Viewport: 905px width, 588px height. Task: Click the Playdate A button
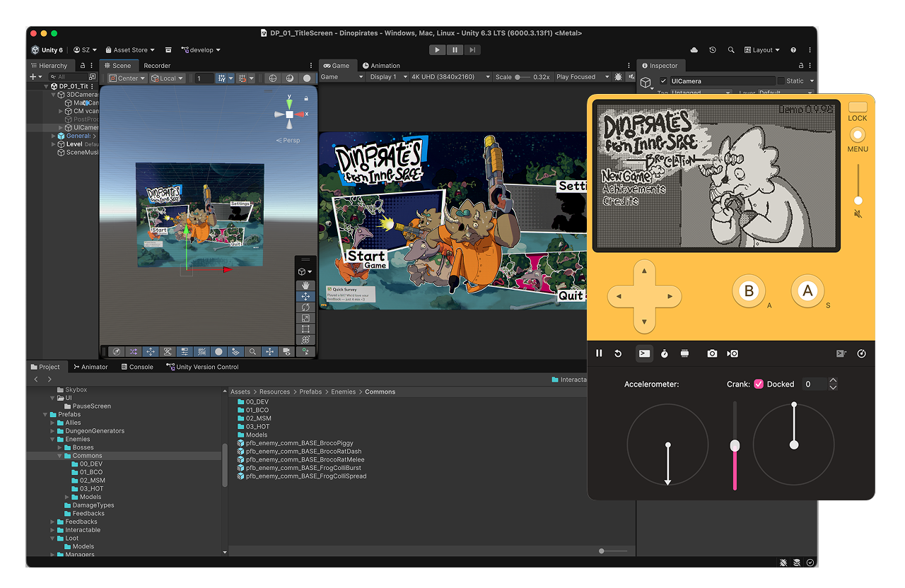[x=807, y=291]
